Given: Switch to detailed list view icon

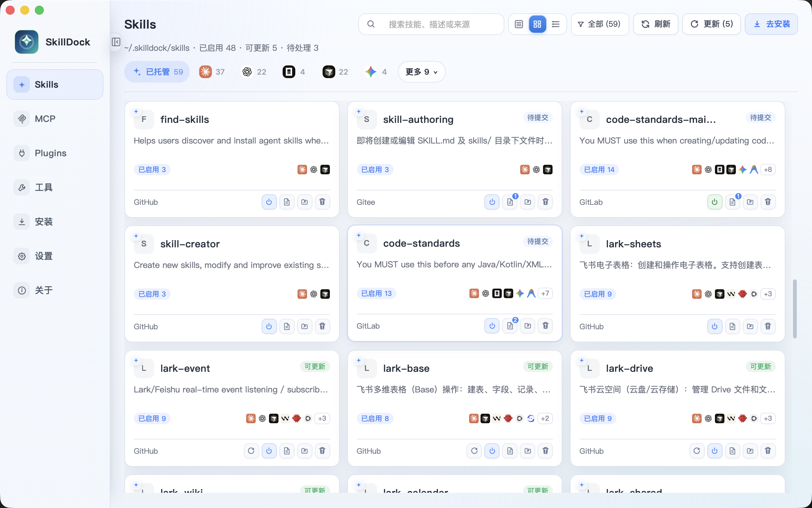Looking at the screenshot, I should tap(519, 24).
